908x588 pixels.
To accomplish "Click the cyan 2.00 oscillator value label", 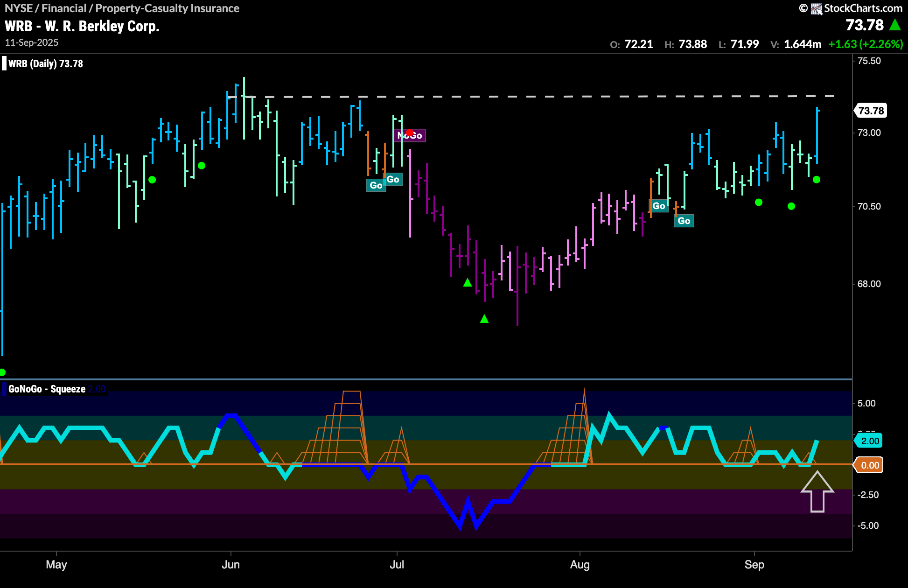I will (870, 441).
